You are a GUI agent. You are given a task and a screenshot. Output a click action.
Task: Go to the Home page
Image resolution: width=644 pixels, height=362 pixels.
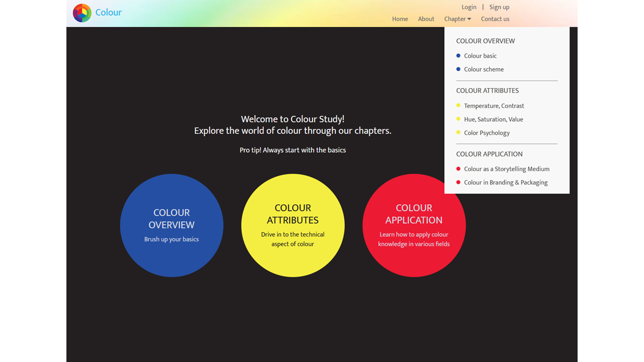pos(400,19)
